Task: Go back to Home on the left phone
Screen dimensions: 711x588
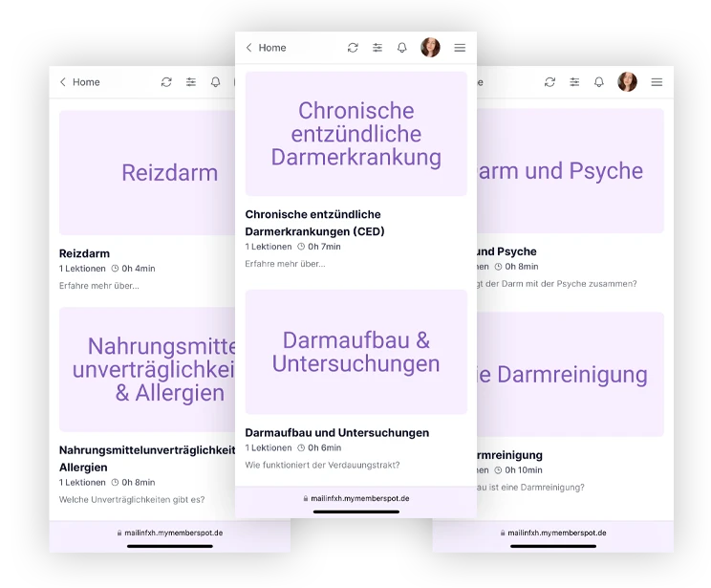Action: point(79,82)
